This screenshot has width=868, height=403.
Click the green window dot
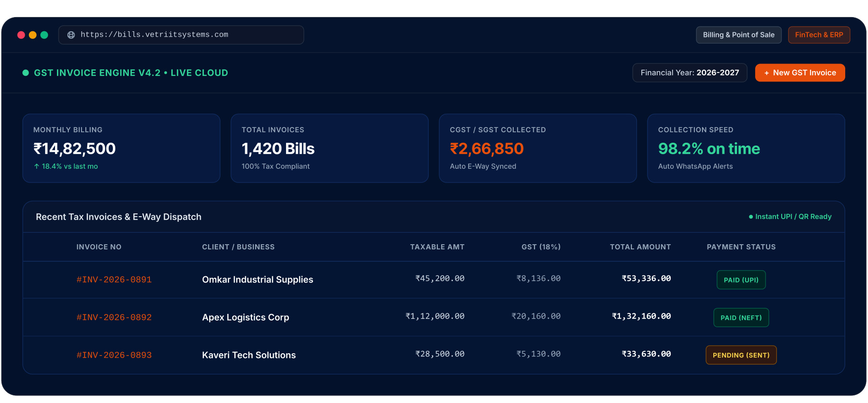pos(44,35)
